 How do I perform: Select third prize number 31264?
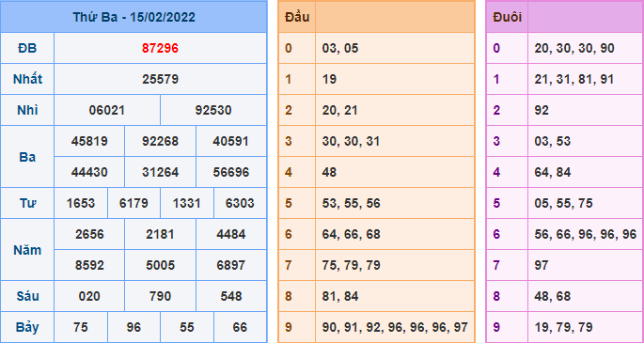click(x=160, y=172)
